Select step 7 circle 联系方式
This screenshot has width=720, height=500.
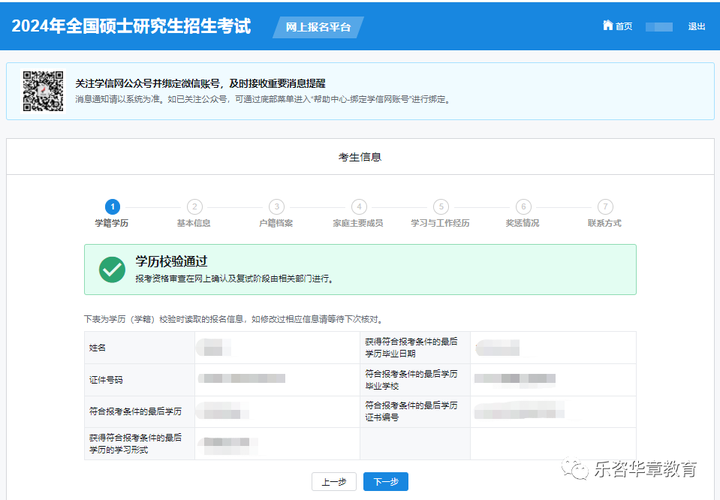[x=605, y=206]
